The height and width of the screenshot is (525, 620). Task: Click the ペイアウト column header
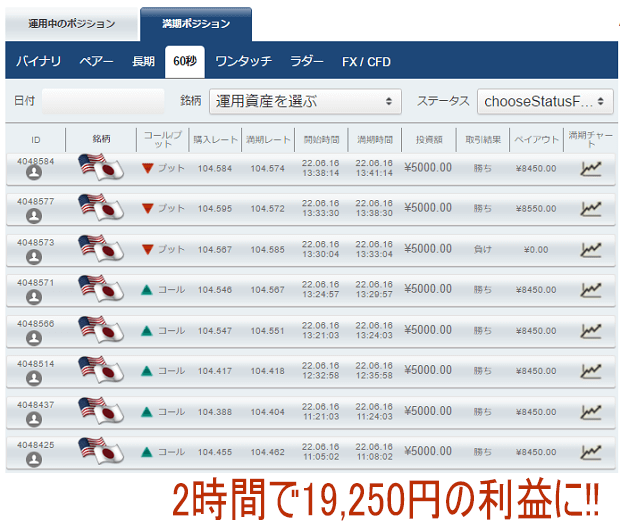point(536,140)
